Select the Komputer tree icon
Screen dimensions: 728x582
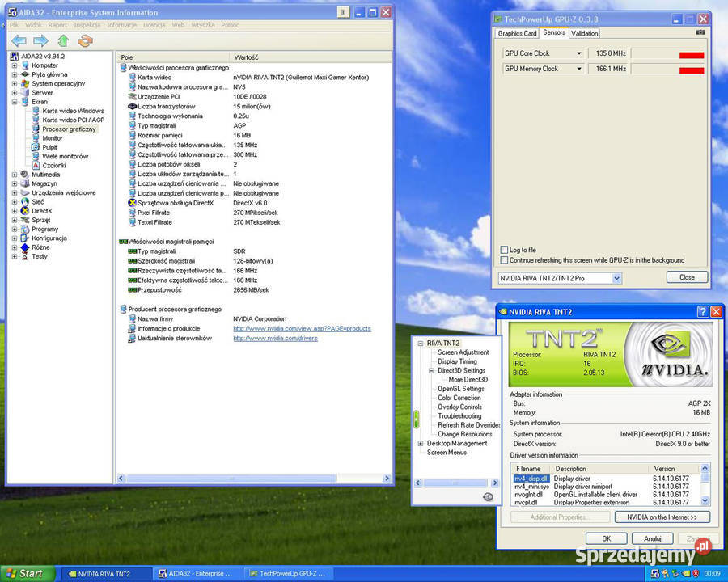[25, 65]
